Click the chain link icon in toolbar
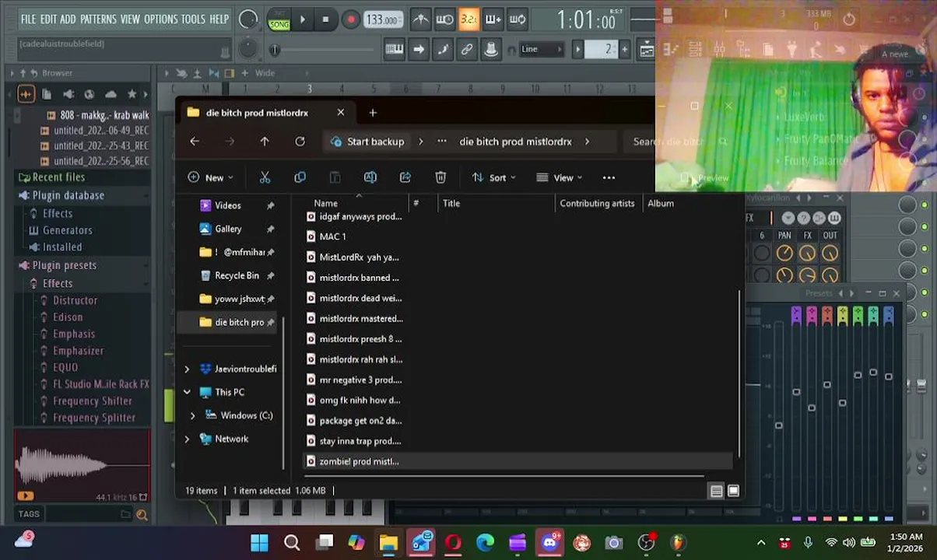 (x=467, y=50)
